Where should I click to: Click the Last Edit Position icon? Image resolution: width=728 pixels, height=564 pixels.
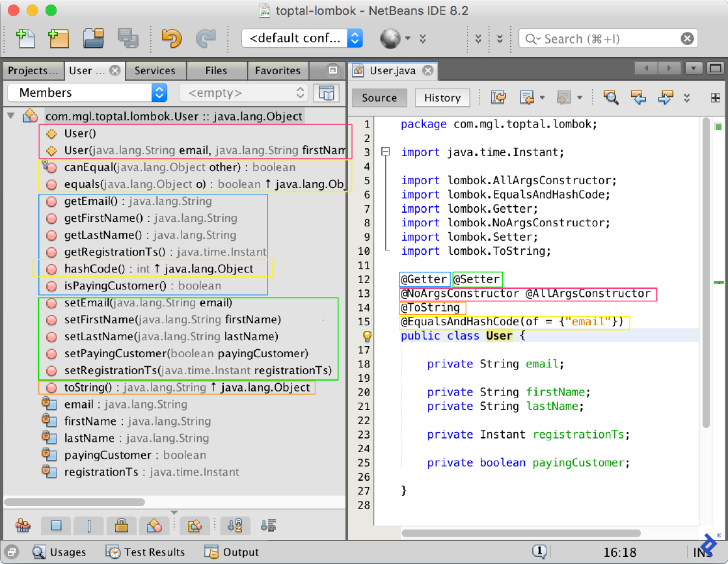pos(498,98)
